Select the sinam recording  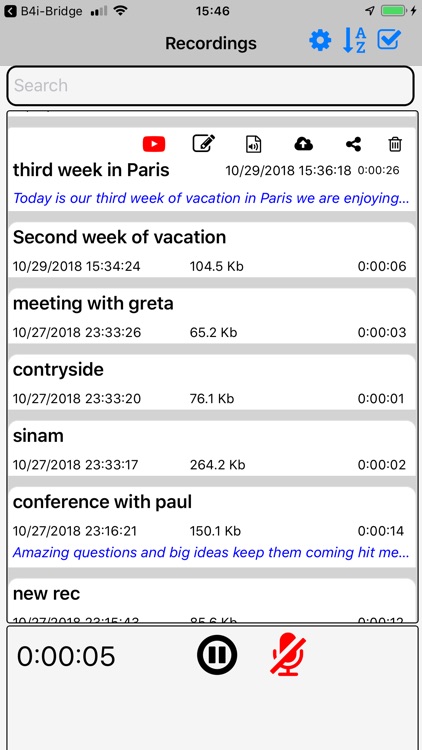coord(211,450)
